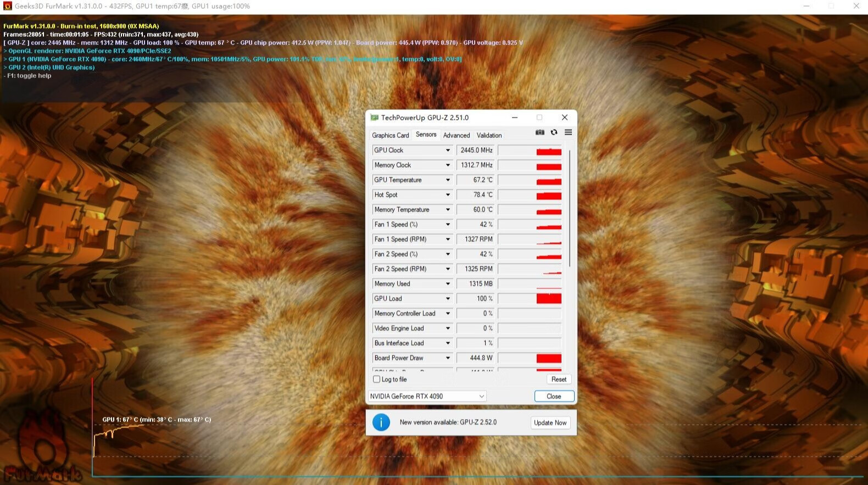Open the Board Power Draw dropdown

(448, 358)
